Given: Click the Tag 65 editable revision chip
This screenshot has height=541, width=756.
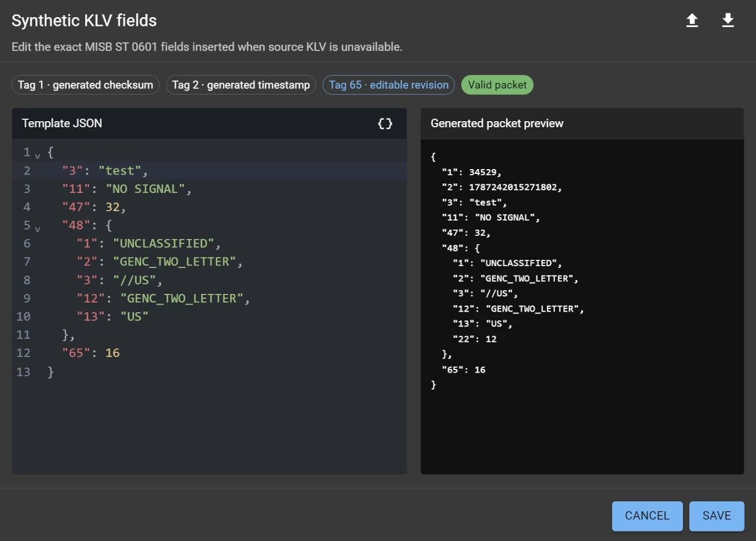Looking at the screenshot, I should (x=389, y=85).
